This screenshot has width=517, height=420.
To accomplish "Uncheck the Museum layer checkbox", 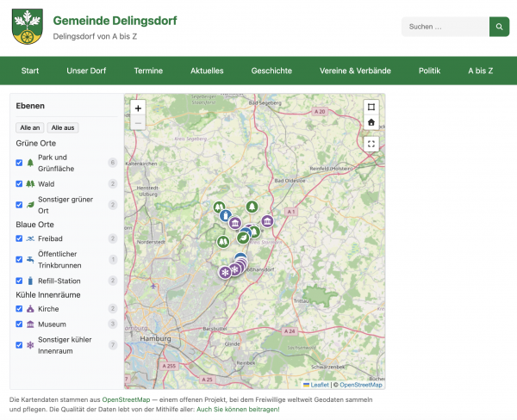I will 19,324.
